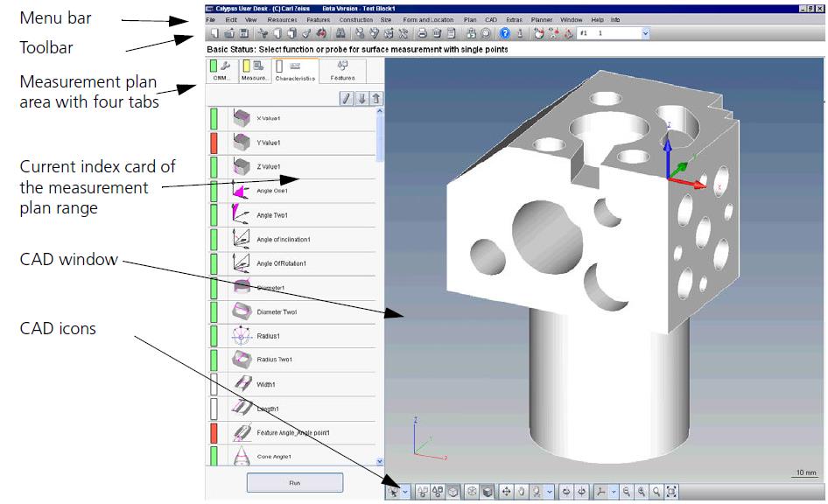
Task: Click the save diskette toolbar icon
Action: (x=243, y=33)
